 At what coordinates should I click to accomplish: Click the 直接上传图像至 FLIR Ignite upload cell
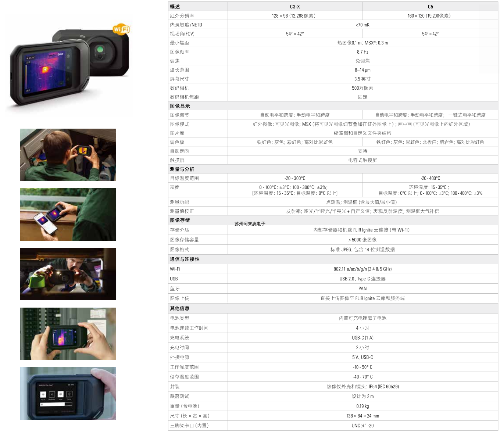coord(362,298)
